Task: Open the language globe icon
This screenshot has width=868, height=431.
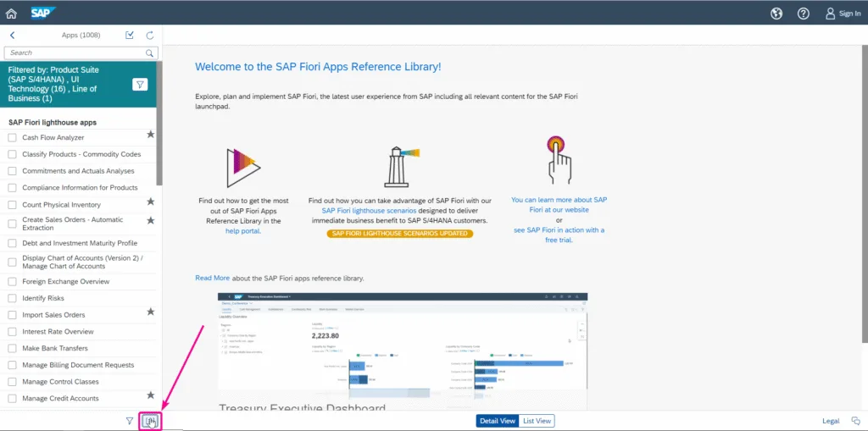Action: tap(776, 14)
